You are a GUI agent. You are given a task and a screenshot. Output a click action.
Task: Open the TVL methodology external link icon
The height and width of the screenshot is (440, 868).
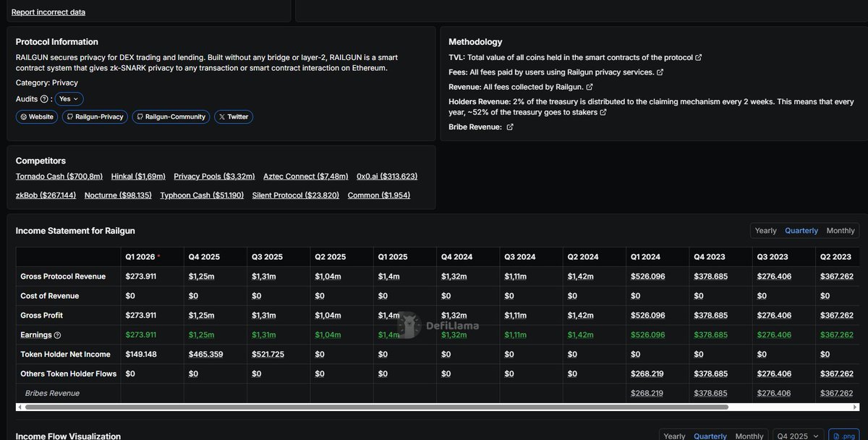(x=698, y=57)
